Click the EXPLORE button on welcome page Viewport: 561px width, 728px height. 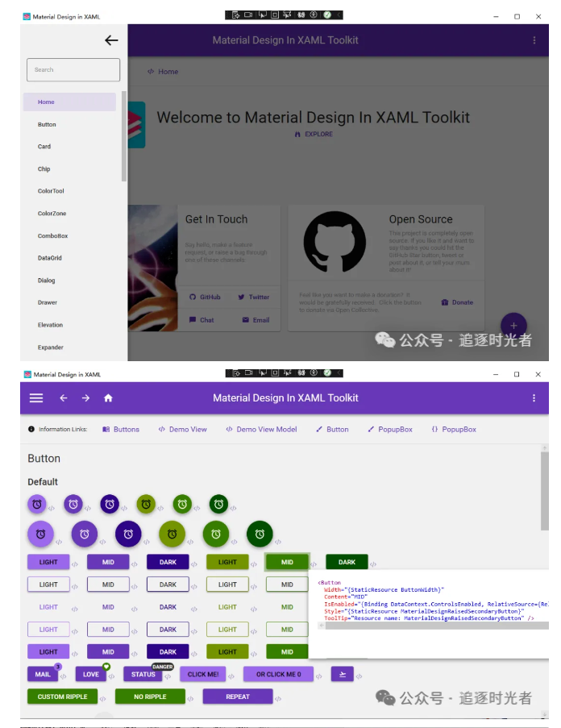click(x=314, y=134)
